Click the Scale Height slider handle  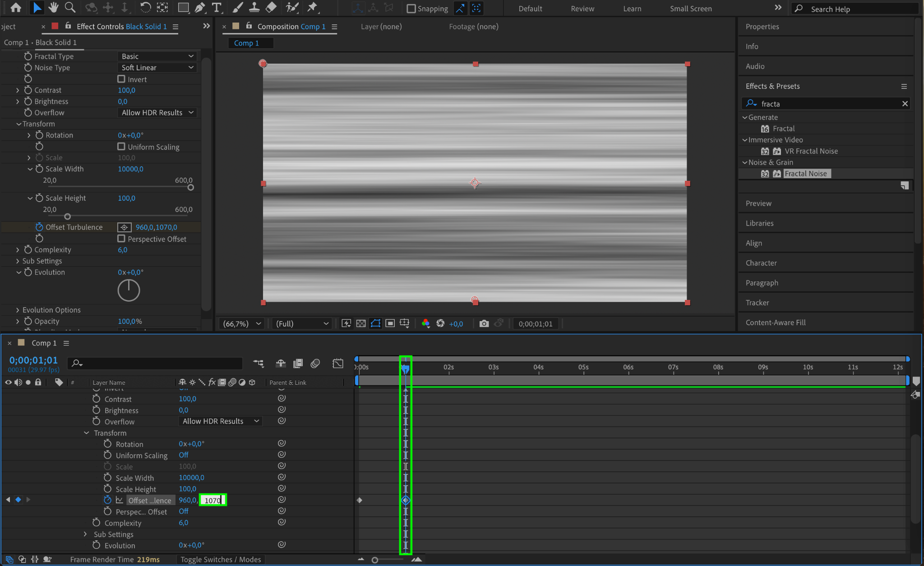(x=68, y=216)
